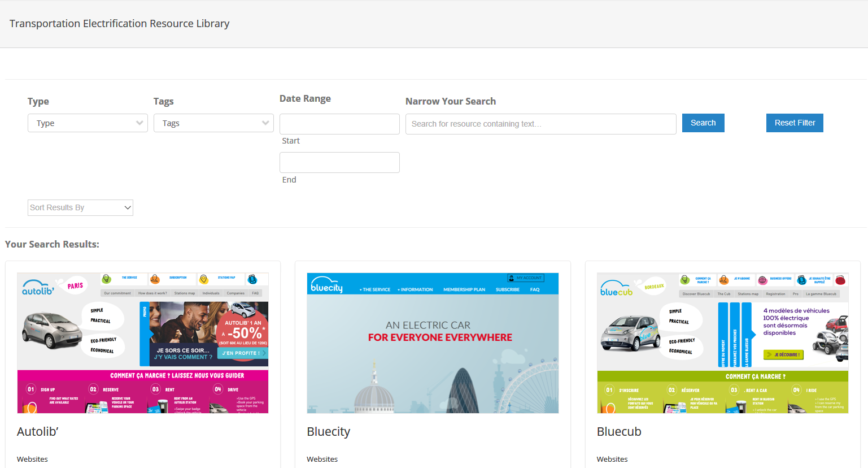Click the Autolib' result title
The width and height of the screenshot is (868, 468).
pos(38,431)
